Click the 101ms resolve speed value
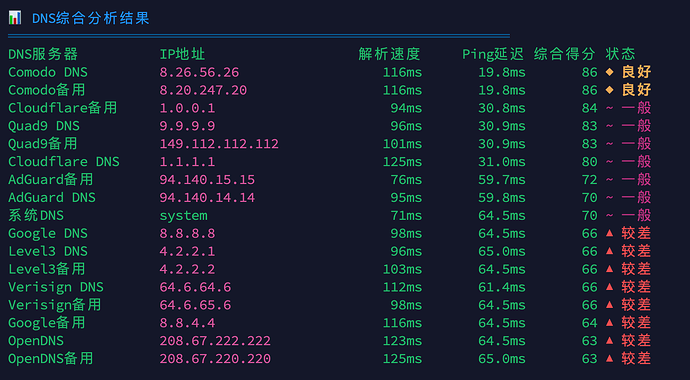Image resolution: width=690 pixels, height=380 pixels. pos(402,144)
